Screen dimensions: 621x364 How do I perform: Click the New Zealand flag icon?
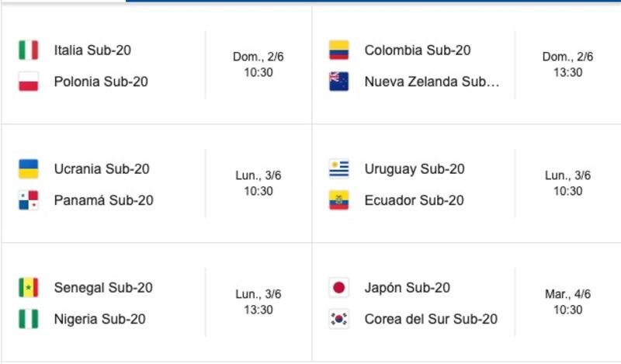339,81
